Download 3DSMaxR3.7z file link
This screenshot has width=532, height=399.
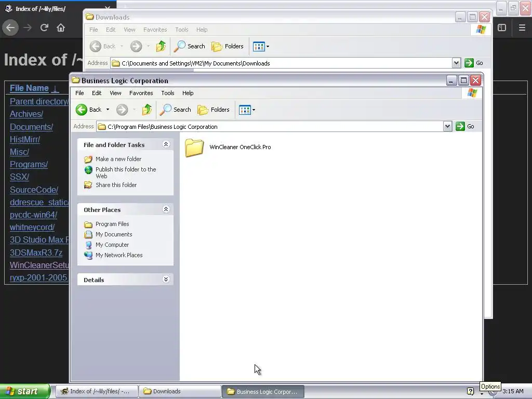pos(36,253)
